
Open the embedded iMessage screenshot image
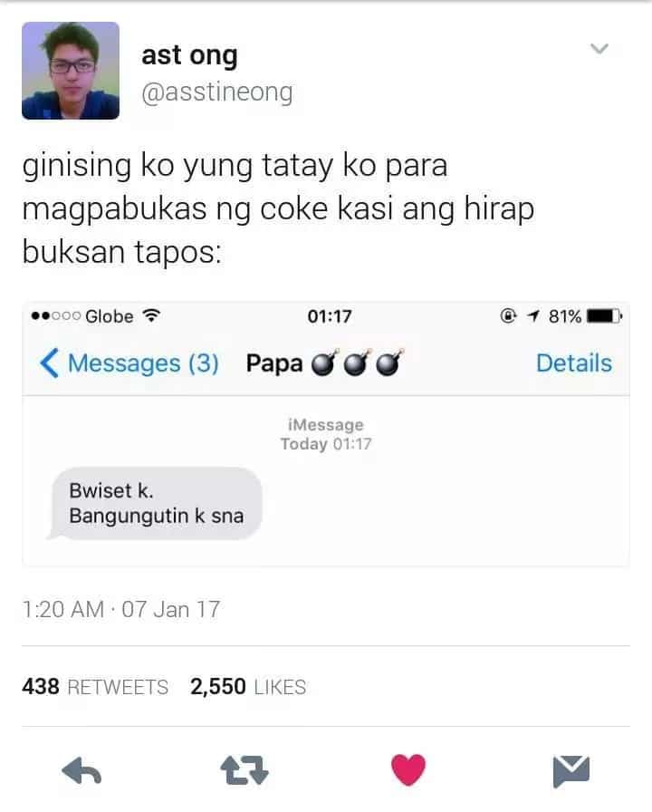(x=326, y=434)
